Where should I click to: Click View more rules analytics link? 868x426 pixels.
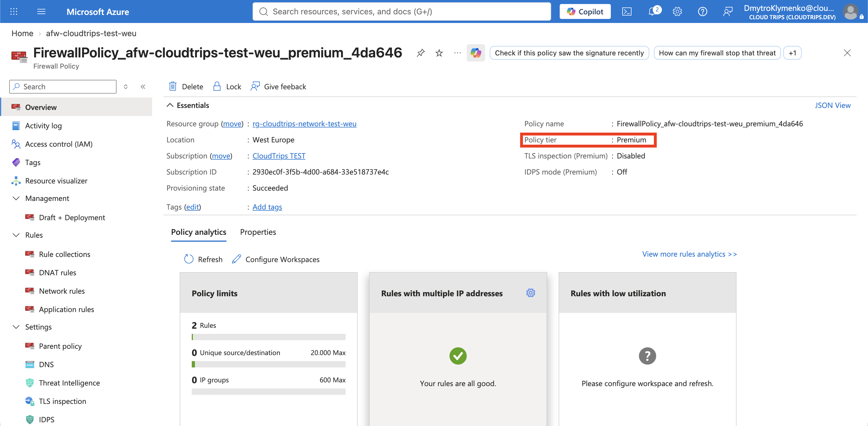point(689,254)
